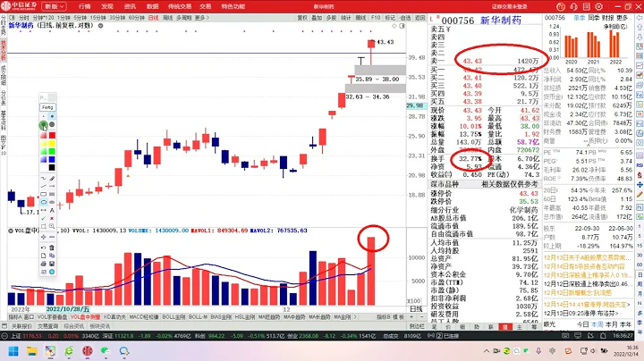The width and height of the screenshot is (644, 361).
Task: Click the save floppy disk icon
Action: point(52,264)
